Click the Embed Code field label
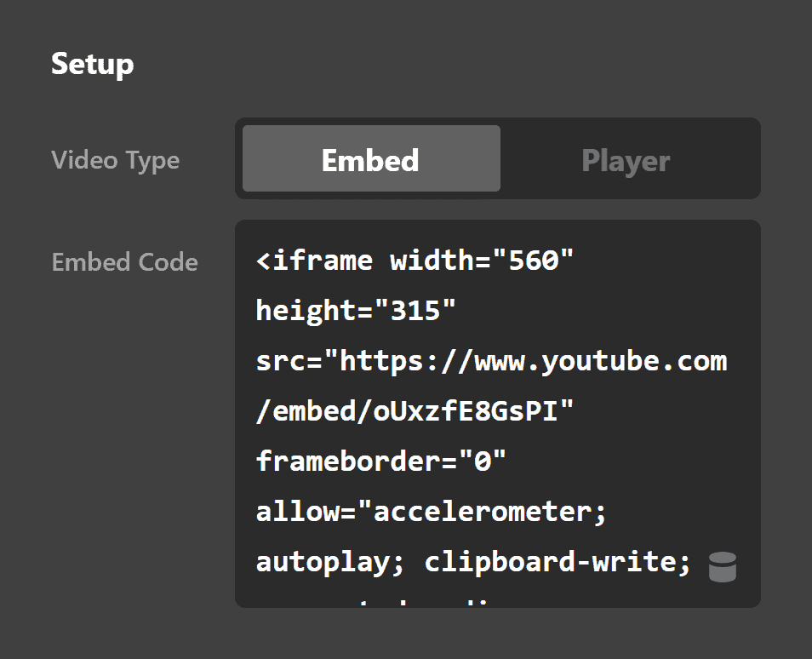This screenshot has height=659, width=812. [124, 262]
